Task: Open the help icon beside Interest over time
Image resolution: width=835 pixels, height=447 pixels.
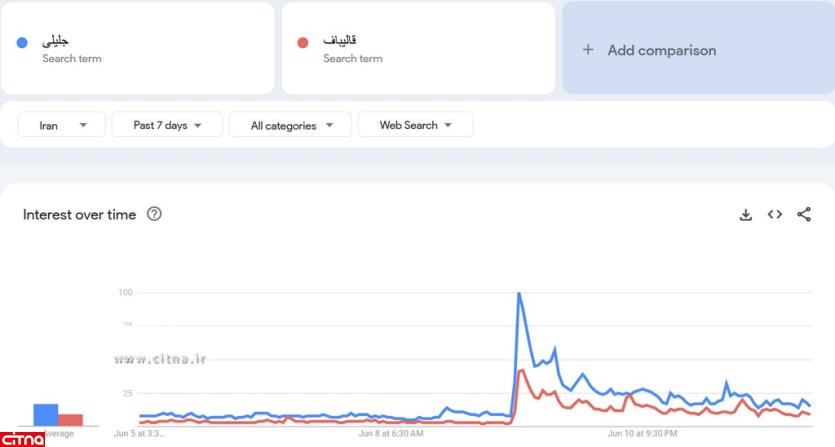Action: tap(154, 214)
